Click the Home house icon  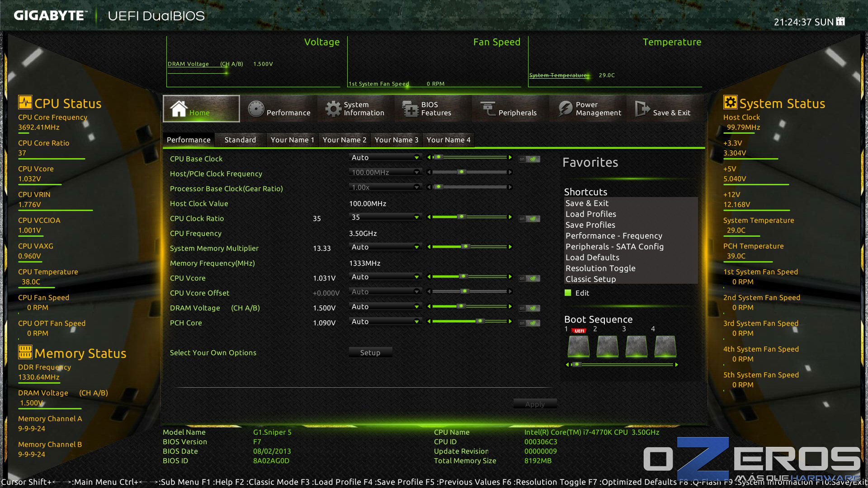coord(179,108)
